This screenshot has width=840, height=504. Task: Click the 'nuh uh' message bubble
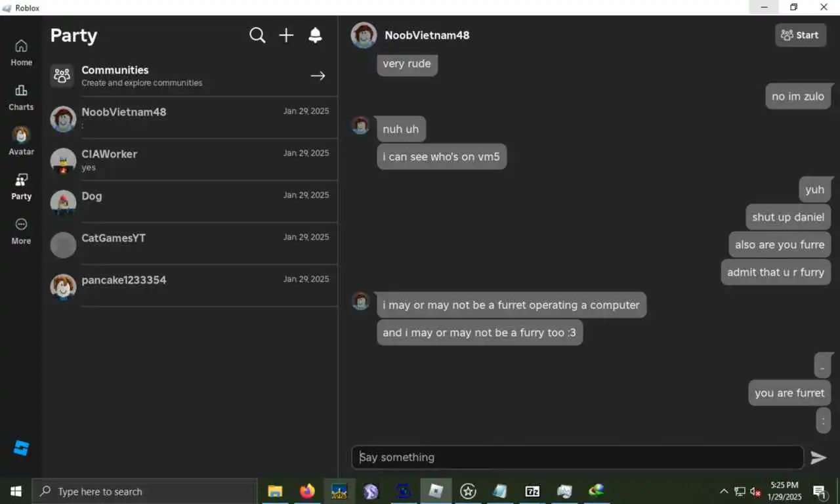(x=401, y=129)
